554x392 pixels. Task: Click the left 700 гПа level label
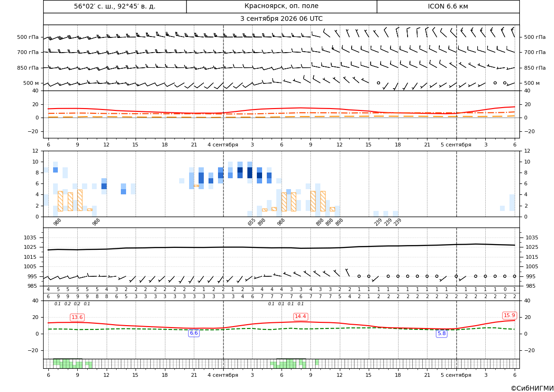point(27,52)
